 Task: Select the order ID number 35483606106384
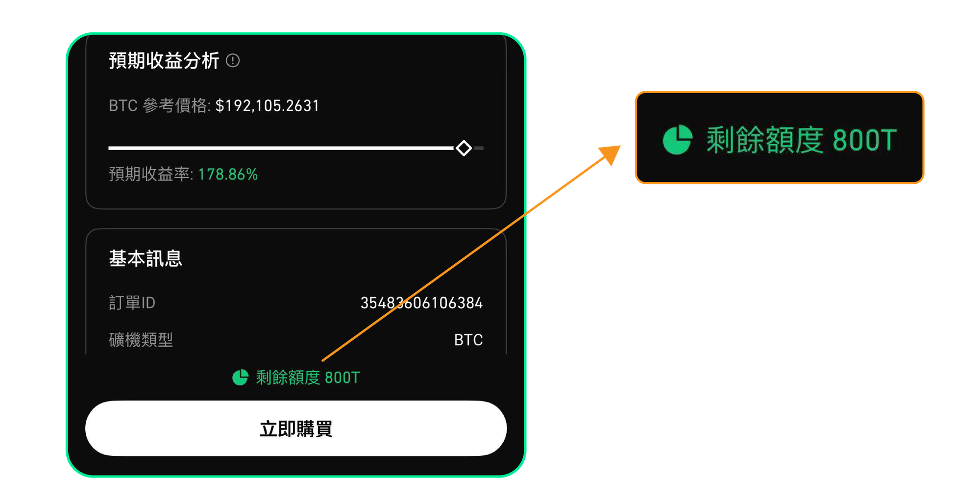pyautogui.click(x=421, y=303)
